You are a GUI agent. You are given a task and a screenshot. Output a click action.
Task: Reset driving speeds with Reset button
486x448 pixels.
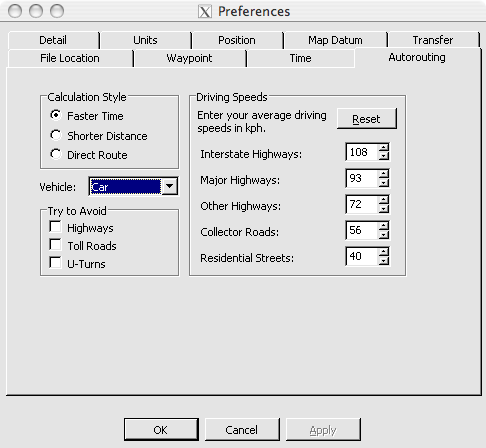click(x=367, y=119)
